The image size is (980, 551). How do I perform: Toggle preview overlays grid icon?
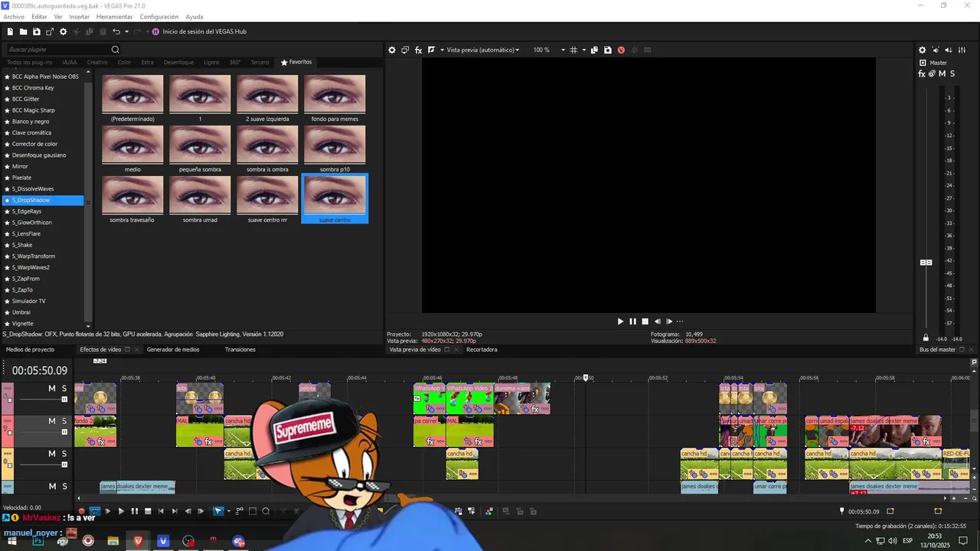click(x=573, y=50)
